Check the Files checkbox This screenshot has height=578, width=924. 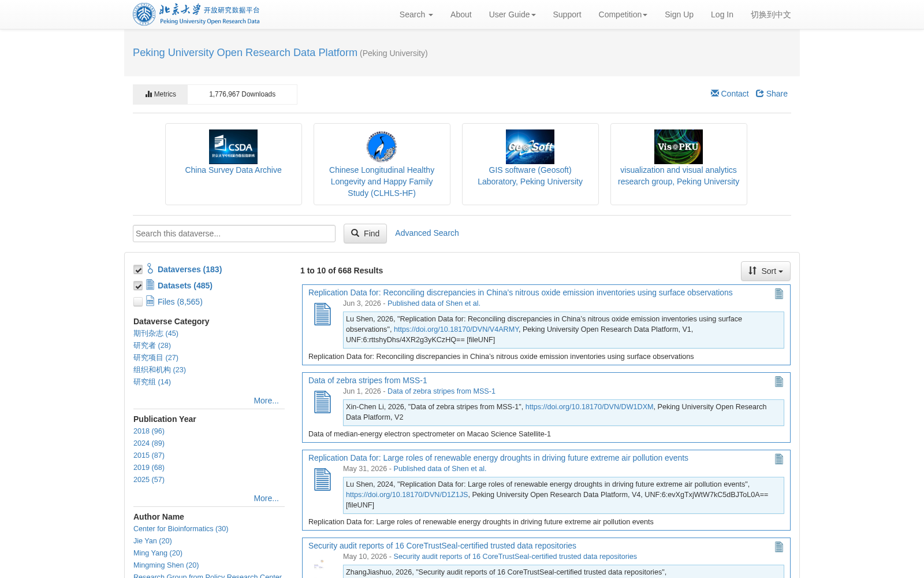pos(138,302)
